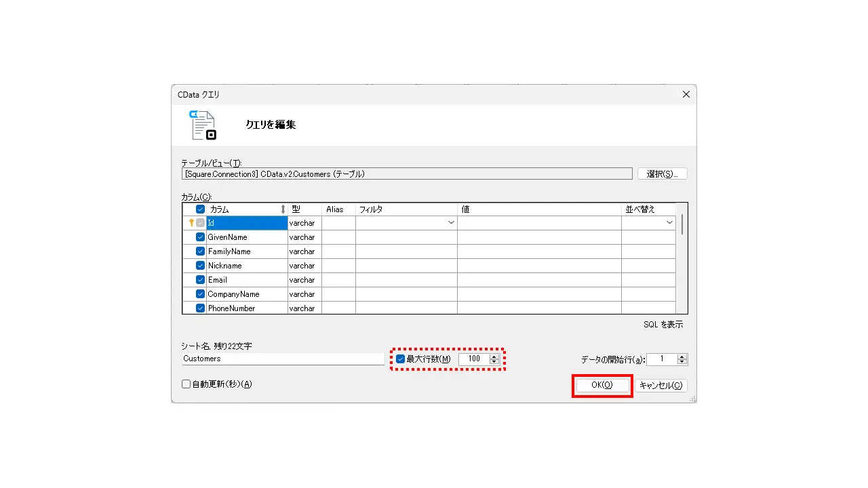Image resolution: width=868 pixels, height=488 pixels.
Task: Open the フィルタ dropdown for Id row
Action: [x=451, y=222]
